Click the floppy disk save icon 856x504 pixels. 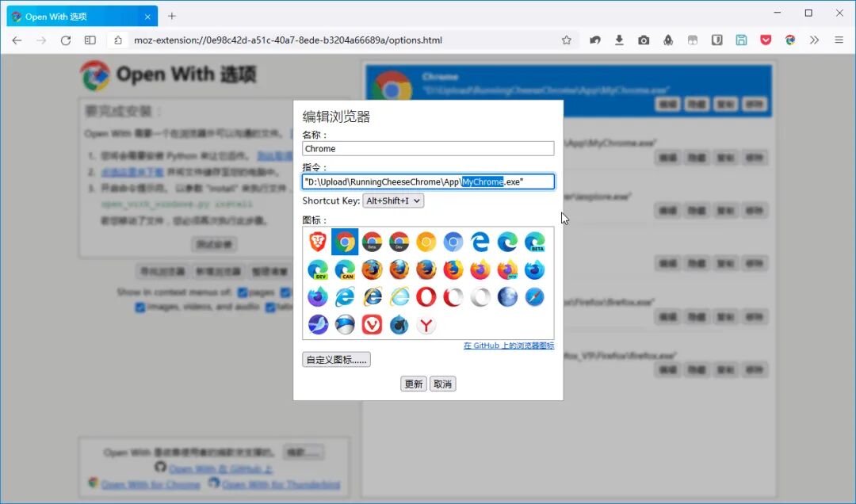point(741,40)
